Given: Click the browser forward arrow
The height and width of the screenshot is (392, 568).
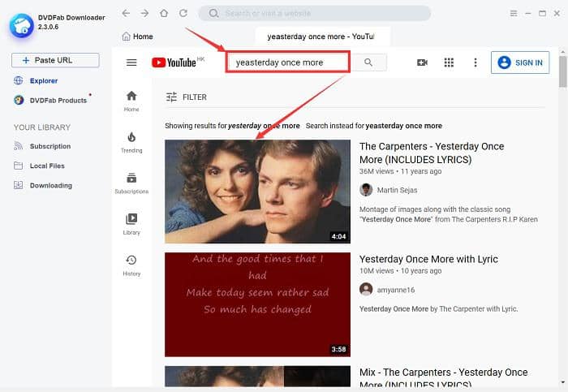Looking at the screenshot, I should pyautogui.click(x=145, y=14).
